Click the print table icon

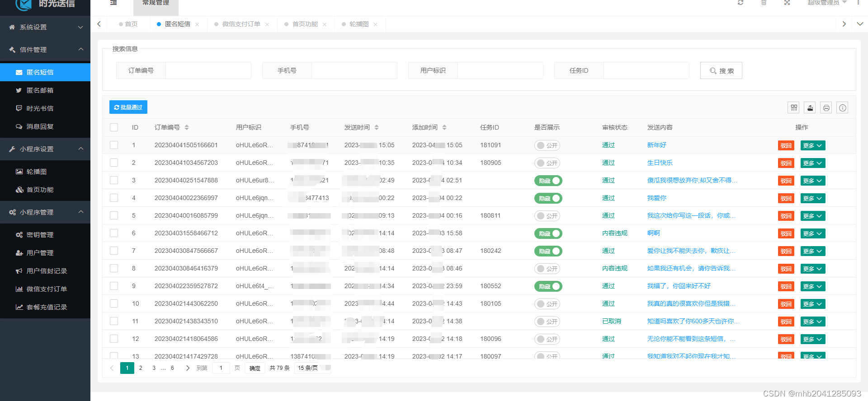[826, 107]
